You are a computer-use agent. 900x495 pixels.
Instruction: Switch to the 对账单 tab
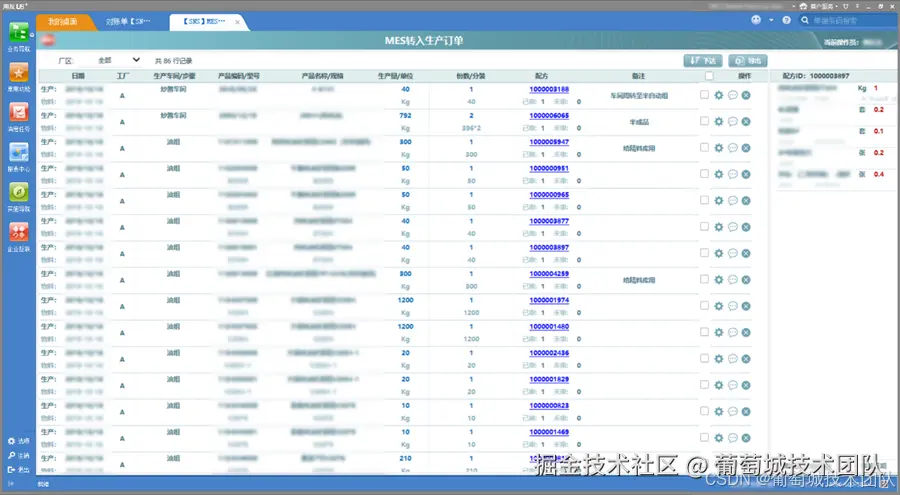(128, 22)
